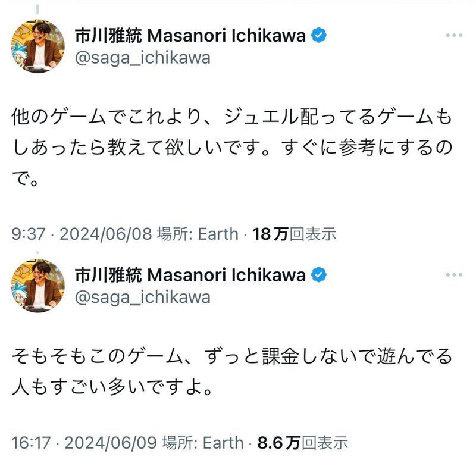
Task: Open 市川雅統 Masanori Ichikawa name on first tweet
Action: (x=190, y=36)
